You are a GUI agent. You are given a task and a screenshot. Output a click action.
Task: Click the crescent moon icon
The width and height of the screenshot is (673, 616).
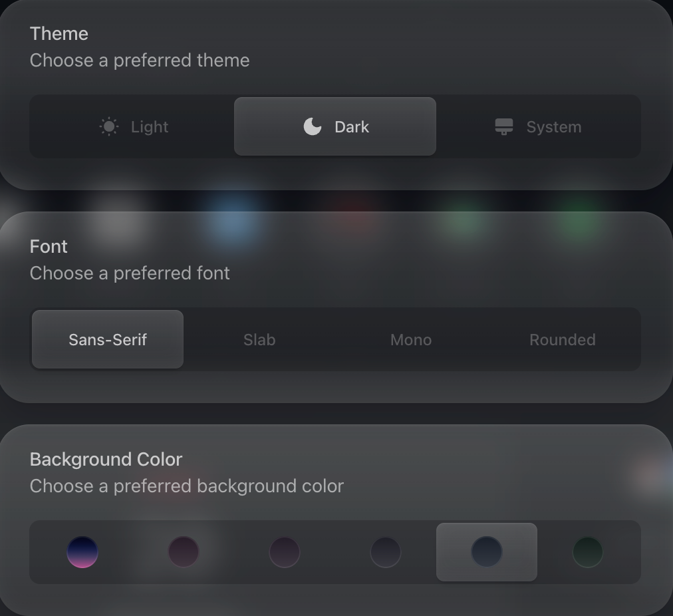coord(312,126)
